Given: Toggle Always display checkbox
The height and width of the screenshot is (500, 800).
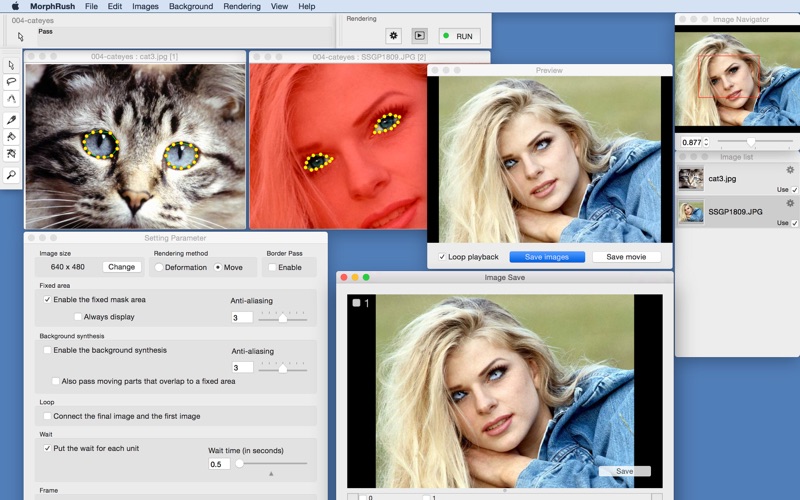Looking at the screenshot, I should pyautogui.click(x=78, y=317).
